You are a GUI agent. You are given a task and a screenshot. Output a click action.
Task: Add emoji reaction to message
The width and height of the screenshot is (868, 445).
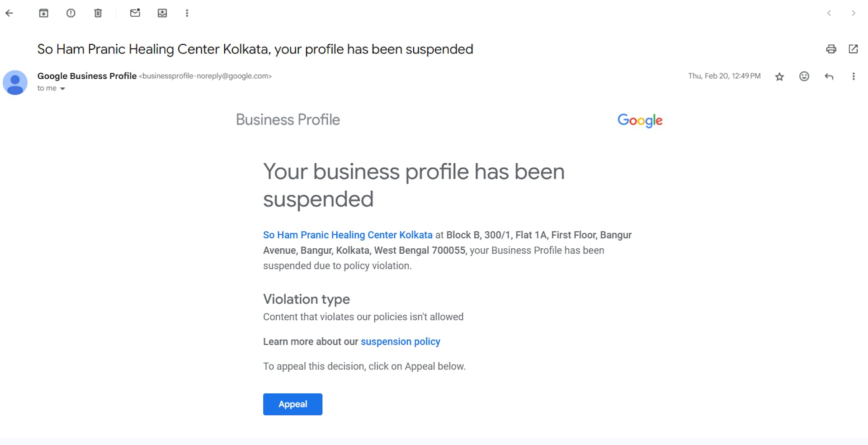(804, 76)
